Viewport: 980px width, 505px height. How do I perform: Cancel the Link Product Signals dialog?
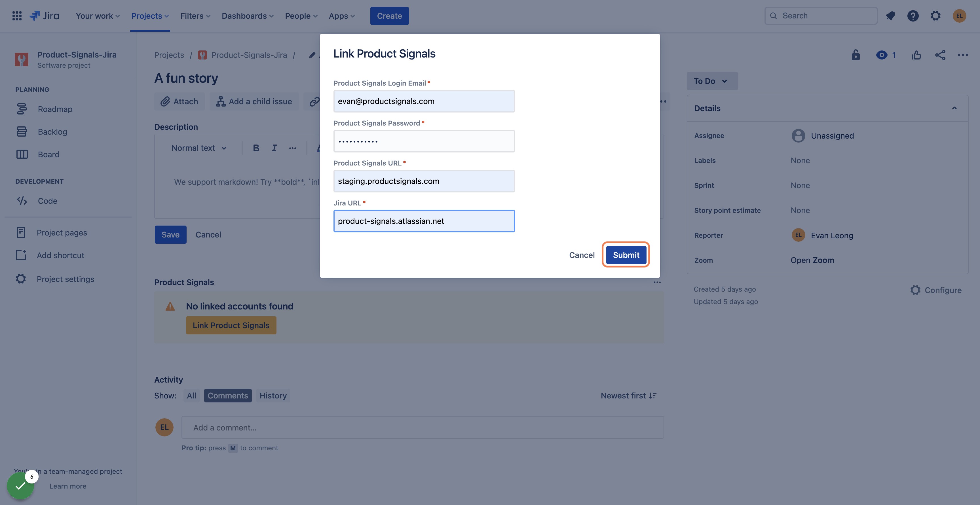[582, 255]
